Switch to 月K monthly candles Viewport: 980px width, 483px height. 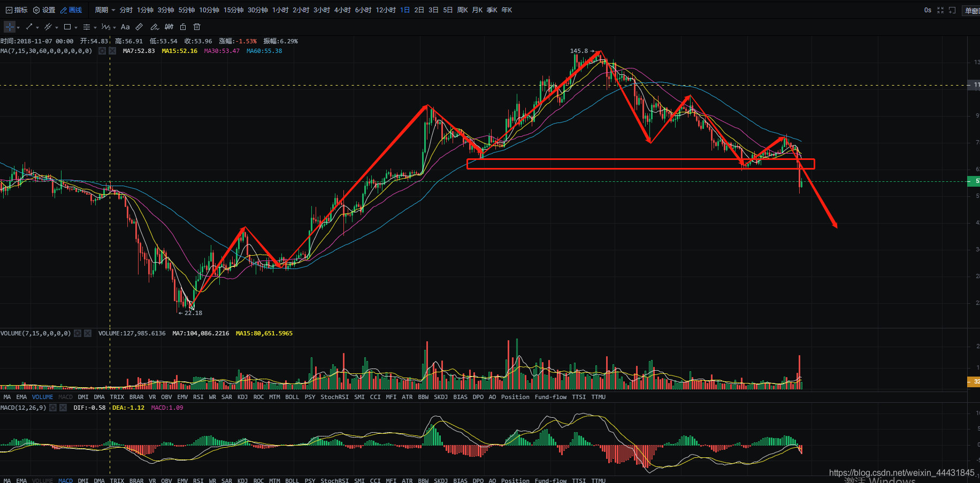click(x=477, y=10)
